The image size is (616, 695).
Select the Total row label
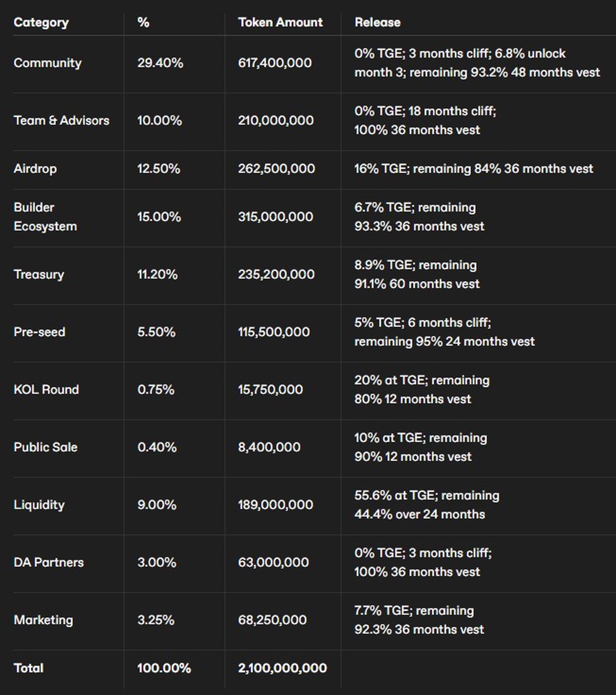point(29,668)
